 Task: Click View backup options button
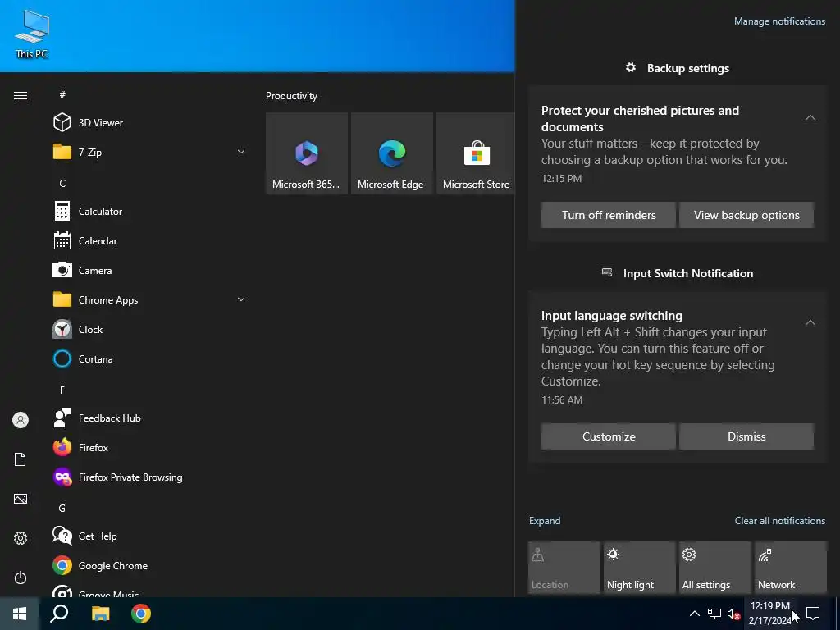(746, 215)
